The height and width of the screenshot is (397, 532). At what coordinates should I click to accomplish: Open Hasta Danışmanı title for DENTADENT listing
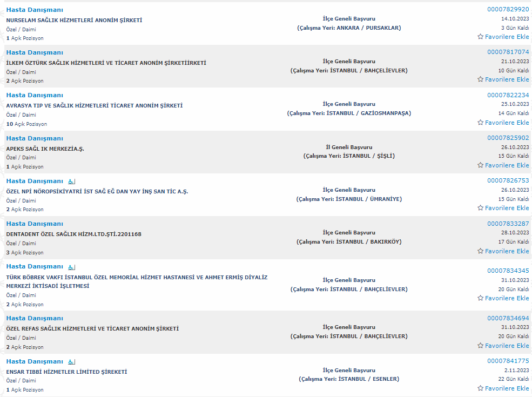click(35, 224)
